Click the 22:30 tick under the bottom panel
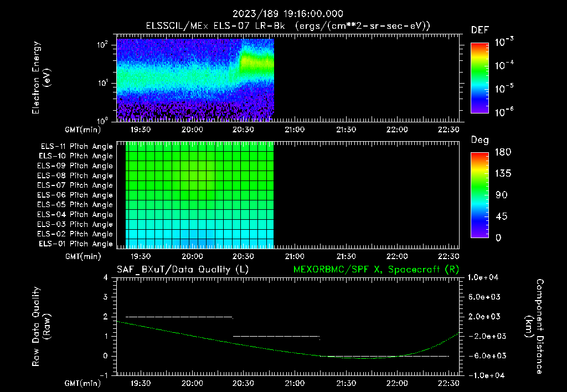Screen dimensions: 567x392 (449, 383)
